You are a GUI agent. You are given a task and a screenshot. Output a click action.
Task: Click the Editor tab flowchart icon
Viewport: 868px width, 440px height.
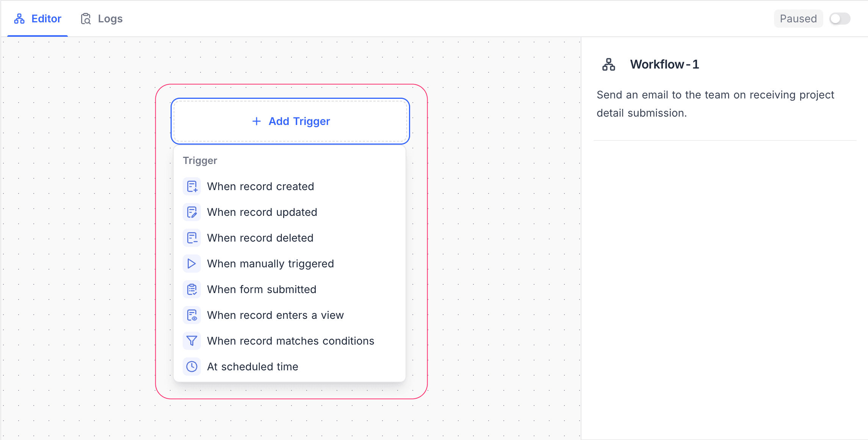19,18
